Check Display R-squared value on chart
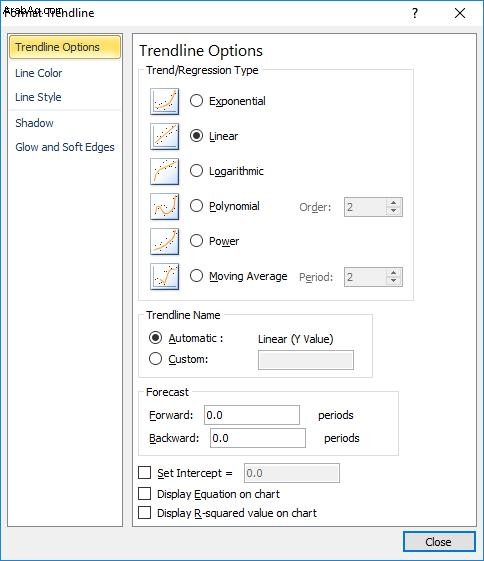 (x=145, y=512)
